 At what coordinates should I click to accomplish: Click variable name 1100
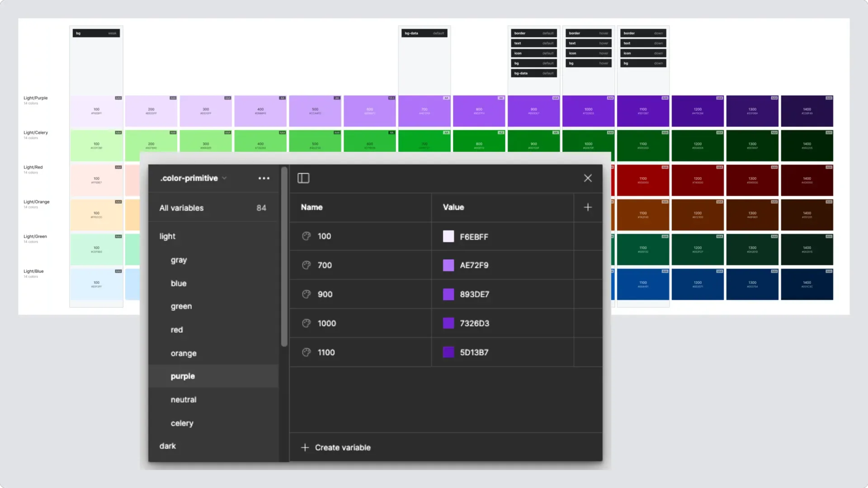(x=326, y=352)
